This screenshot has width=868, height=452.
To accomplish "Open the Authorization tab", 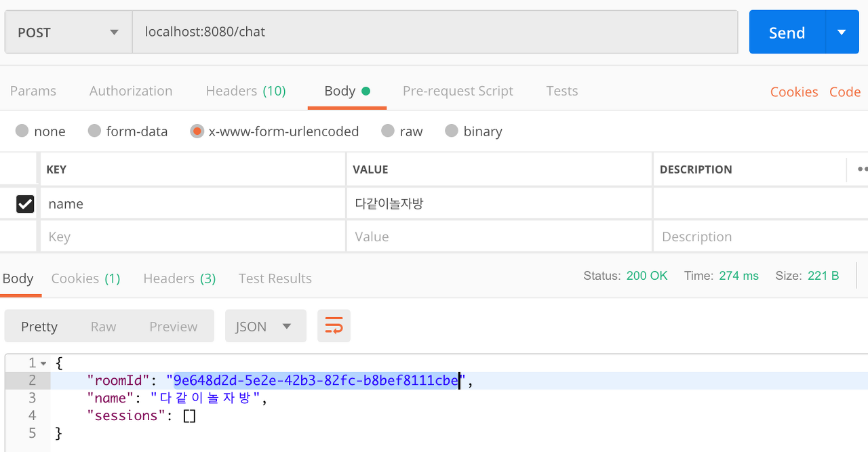I will [x=131, y=91].
